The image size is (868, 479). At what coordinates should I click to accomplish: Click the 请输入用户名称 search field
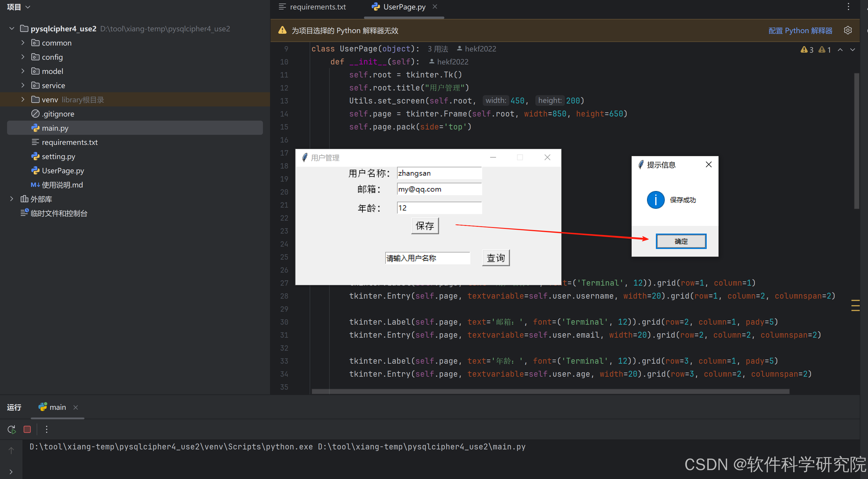tap(428, 258)
